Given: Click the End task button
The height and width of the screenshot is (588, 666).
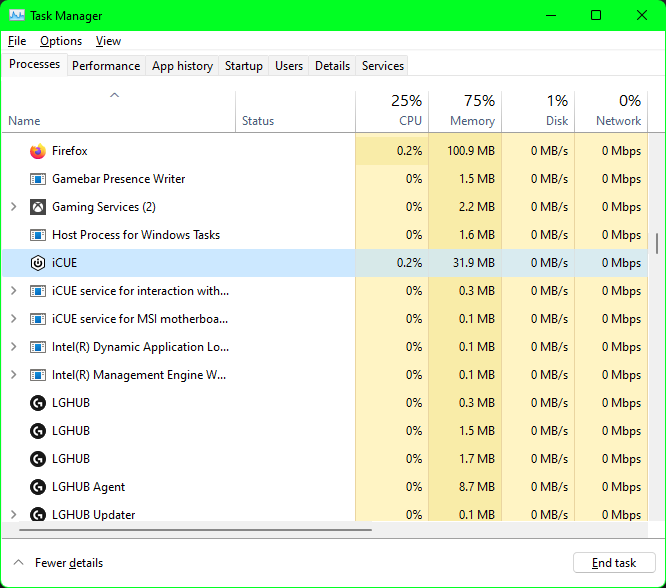Looking at the screenshot, I should [614, 563].
